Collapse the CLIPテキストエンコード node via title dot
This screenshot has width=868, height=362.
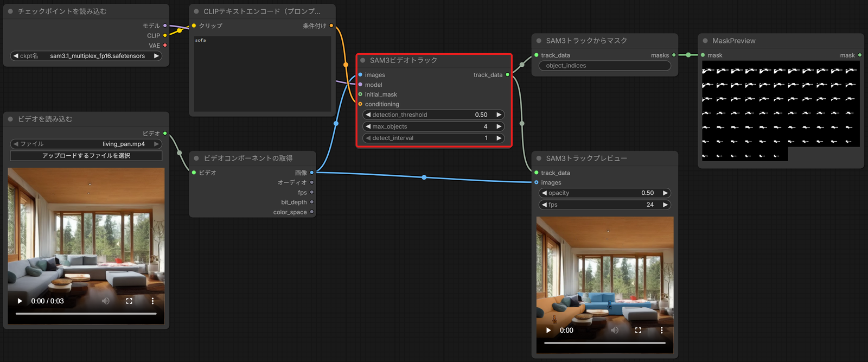196,11
